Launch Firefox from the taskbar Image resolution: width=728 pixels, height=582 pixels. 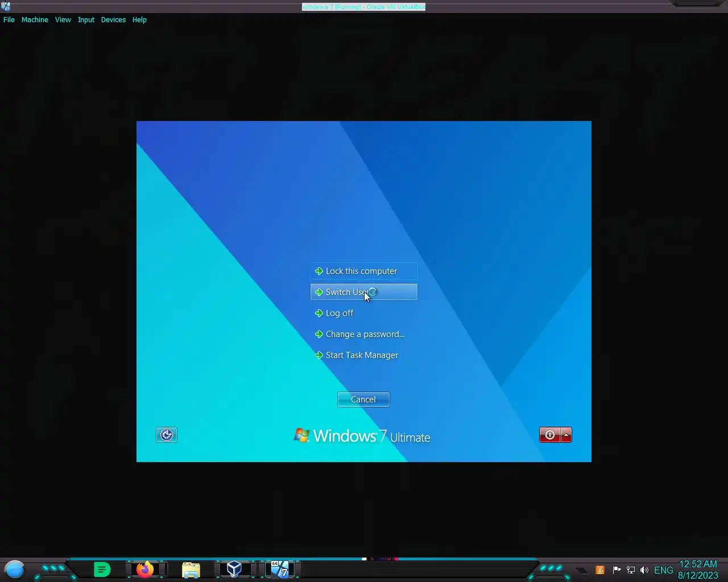coord(145,569)
